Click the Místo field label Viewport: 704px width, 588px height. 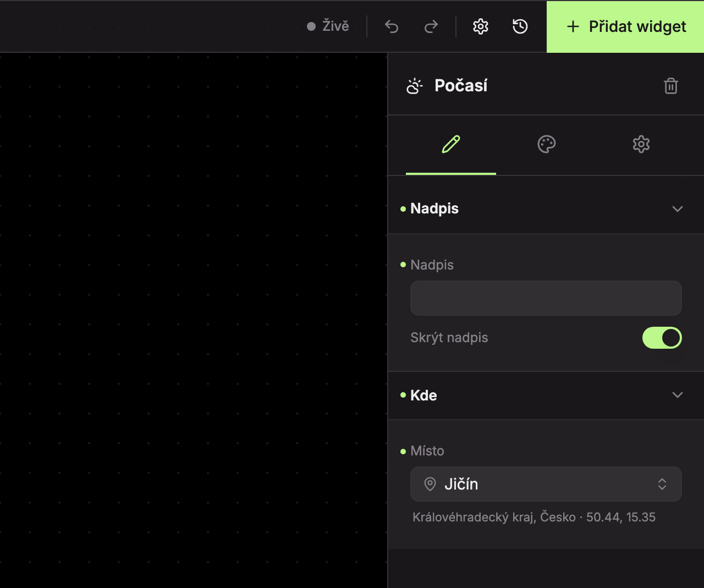pyautogui.click(x=427, y=451)
